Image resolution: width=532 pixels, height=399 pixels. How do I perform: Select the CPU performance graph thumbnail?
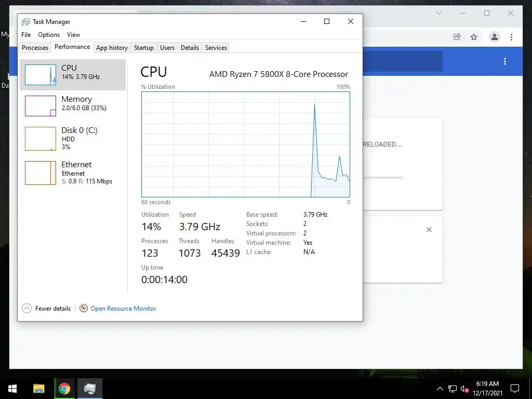tap(41, 75)
